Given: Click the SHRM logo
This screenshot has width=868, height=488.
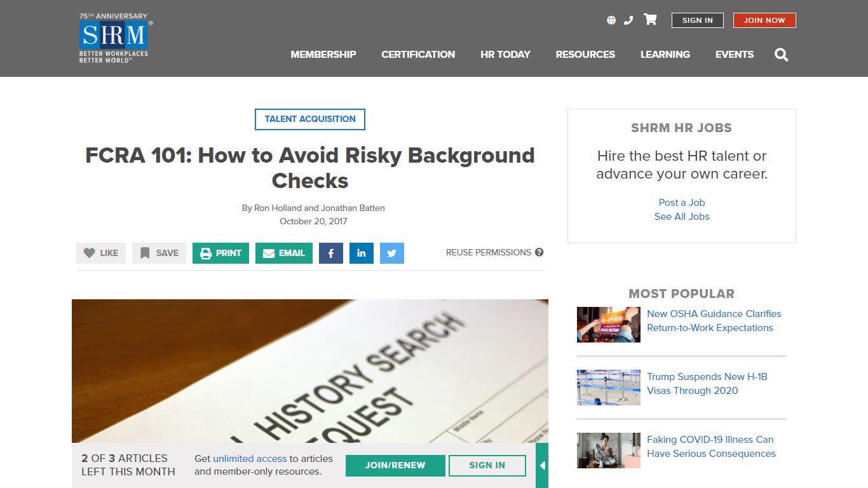Looking at the screenshot, I should point(116,38).
